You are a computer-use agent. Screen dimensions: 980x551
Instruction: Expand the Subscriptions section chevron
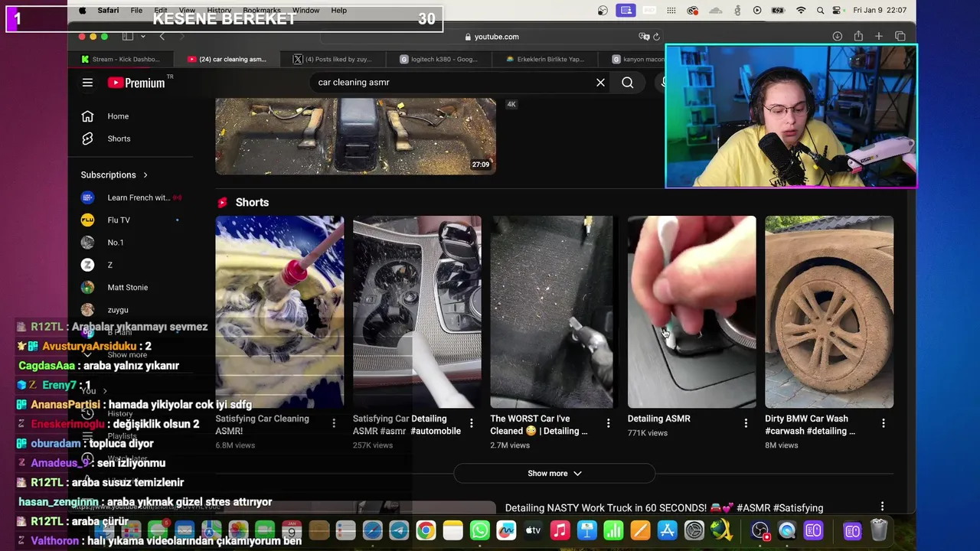click(x=145, y=175)
